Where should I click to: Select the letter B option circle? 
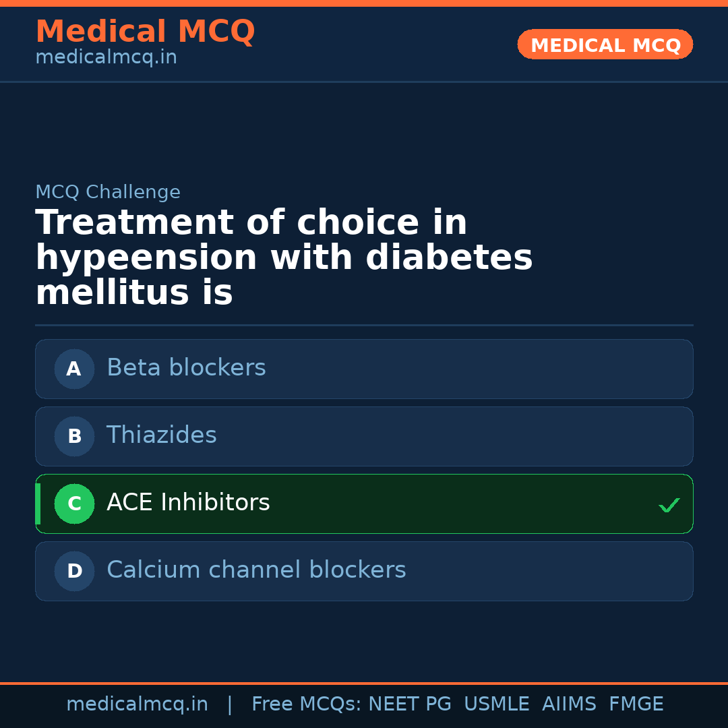pyautogui.click(x=74, y=436)
